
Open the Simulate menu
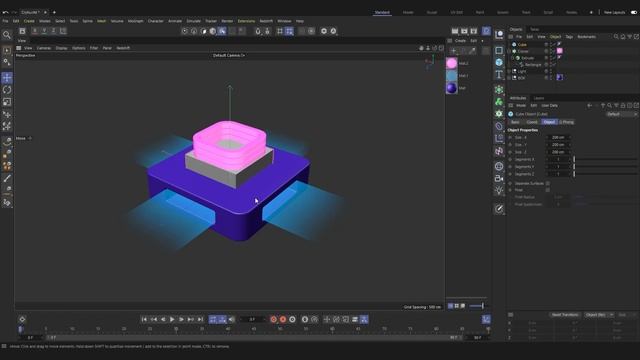coord(193,21)
